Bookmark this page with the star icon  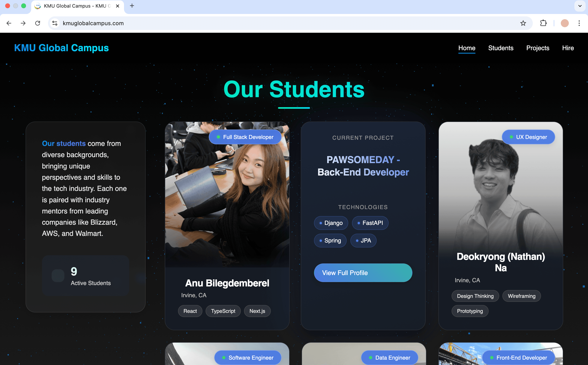pos(523,23)
